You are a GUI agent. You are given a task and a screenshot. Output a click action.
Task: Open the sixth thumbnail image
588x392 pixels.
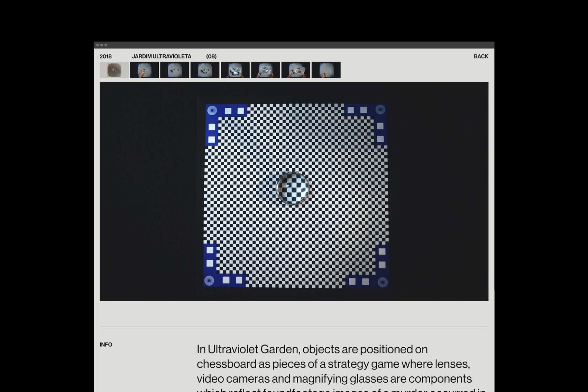click(x=265, y=70)
